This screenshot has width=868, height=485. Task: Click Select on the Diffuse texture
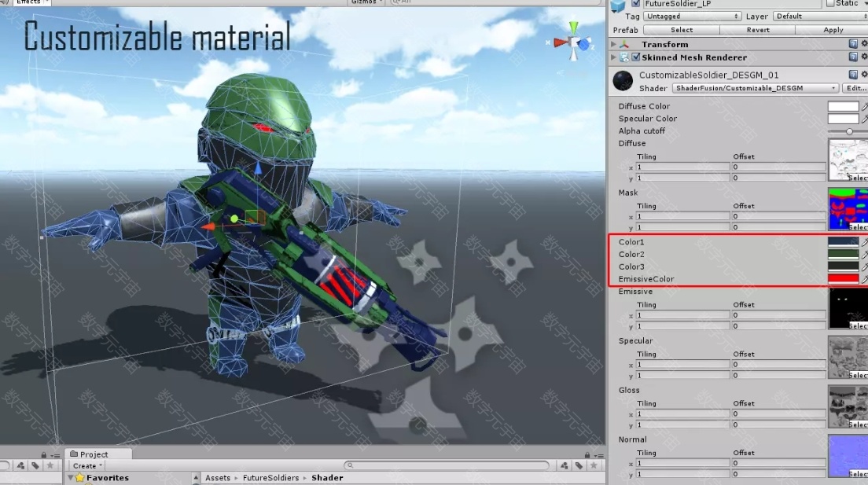pos(858,178)
